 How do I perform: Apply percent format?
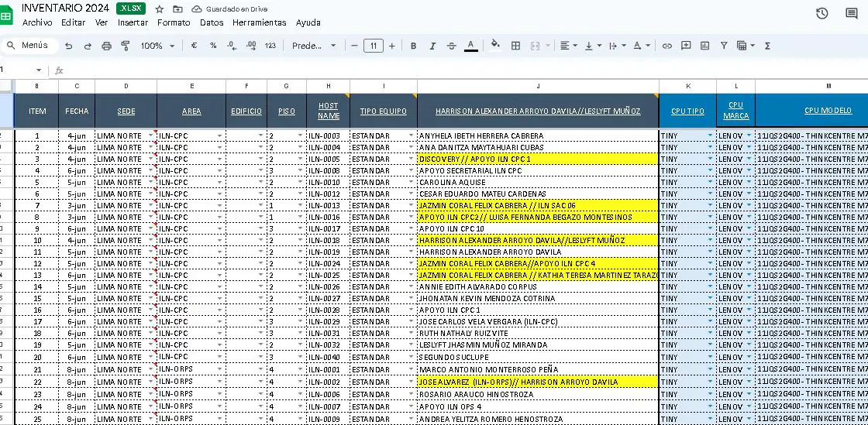213,46
